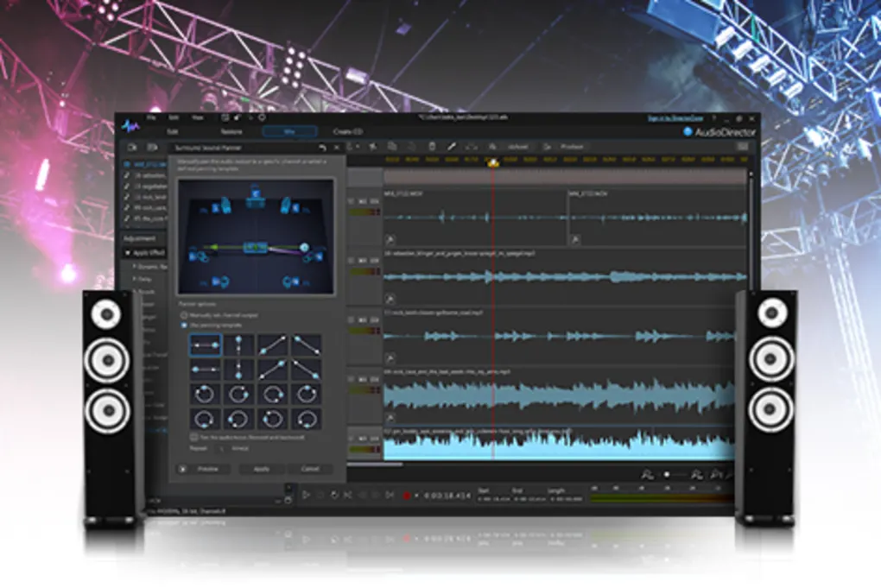Open the record options dropdown arrow
Screen dimensions: 881x588
[x=416, y=496]
